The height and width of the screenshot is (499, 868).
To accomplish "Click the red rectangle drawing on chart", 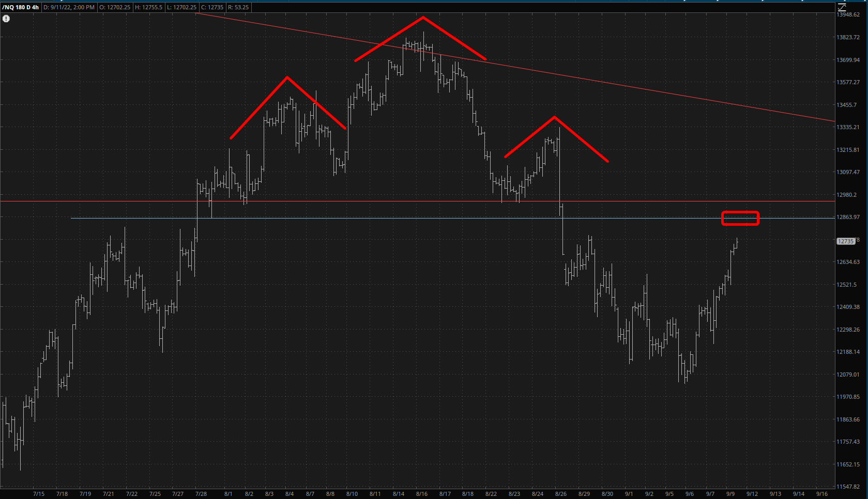I will (740, 218).
